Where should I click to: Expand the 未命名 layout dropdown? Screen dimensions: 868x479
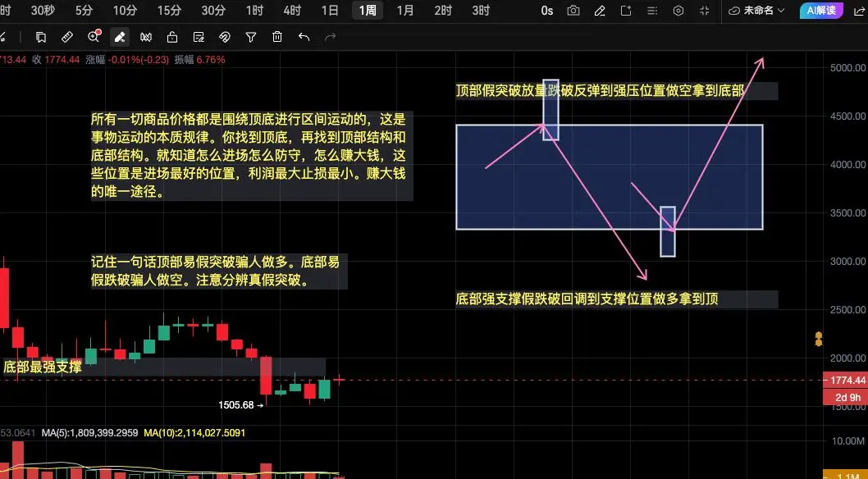(756, 11)
